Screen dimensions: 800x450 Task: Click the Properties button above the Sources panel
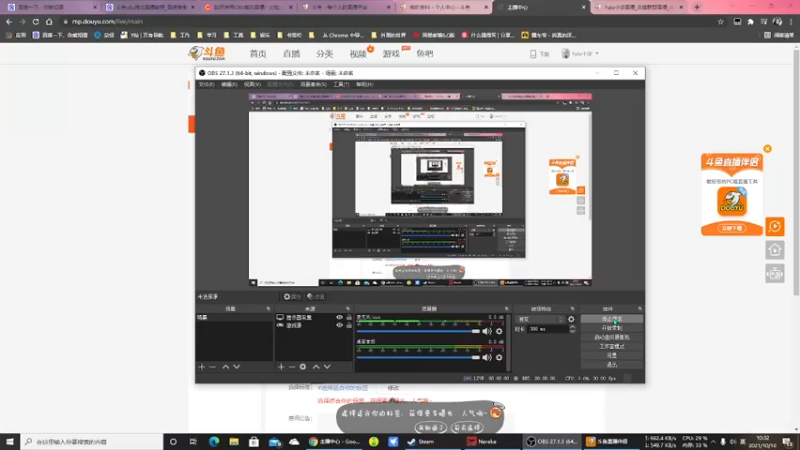(x=292, y=296)
